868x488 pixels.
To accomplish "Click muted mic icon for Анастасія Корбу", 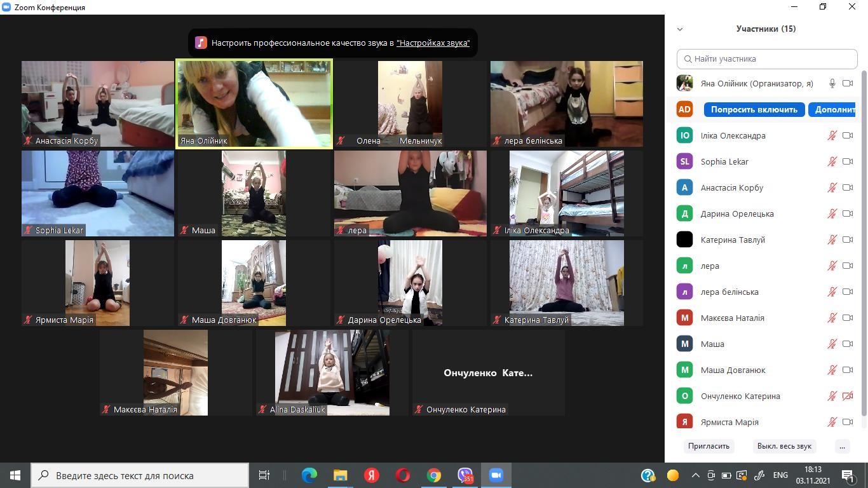I will coord(832,187).
